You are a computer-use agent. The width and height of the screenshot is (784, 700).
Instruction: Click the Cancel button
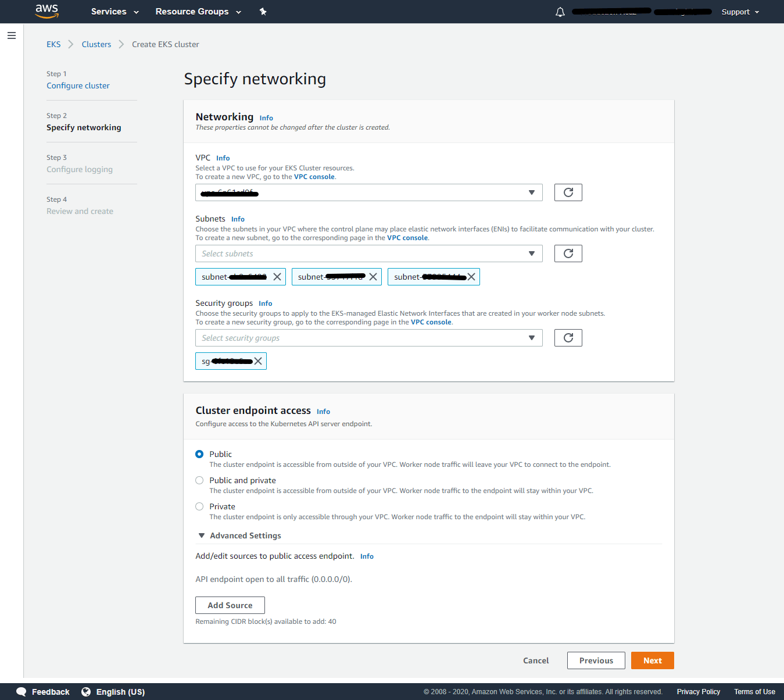pos(536,660)
